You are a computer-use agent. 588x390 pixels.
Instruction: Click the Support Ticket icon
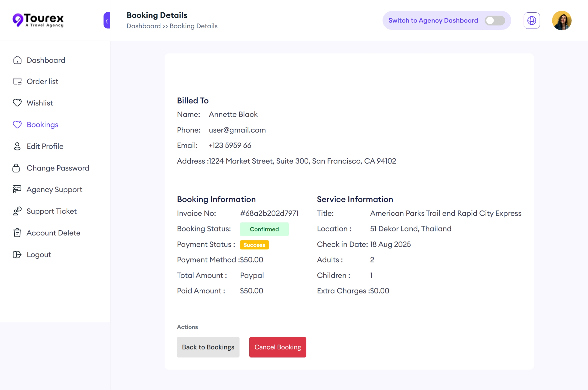(17, 211)
